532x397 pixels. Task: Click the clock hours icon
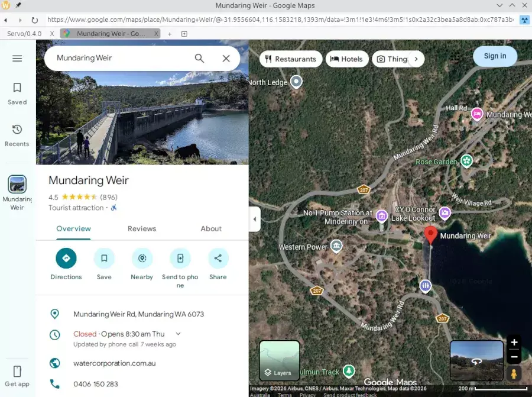click(x=54, y=335)
